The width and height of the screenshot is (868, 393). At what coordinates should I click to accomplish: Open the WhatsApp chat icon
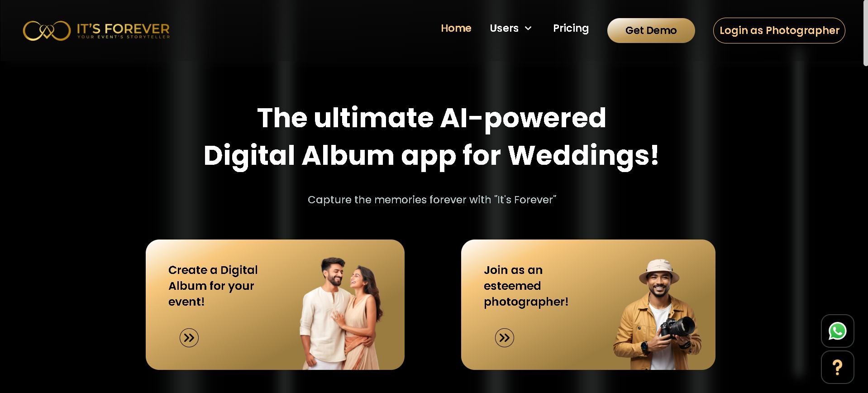coord(837,331)
